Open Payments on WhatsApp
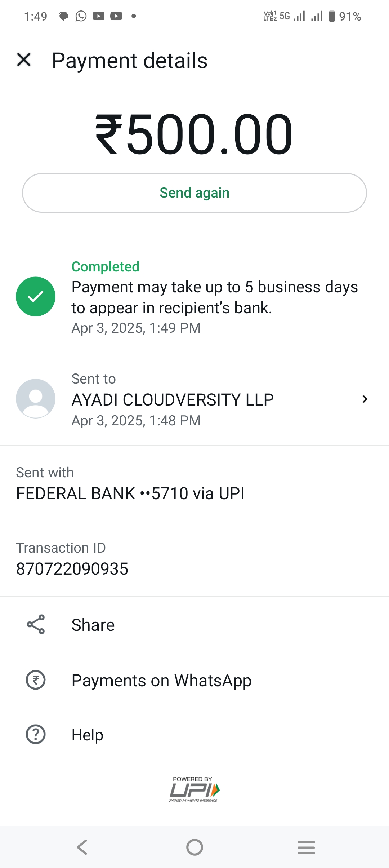The image size is (389, 868). 161,681
